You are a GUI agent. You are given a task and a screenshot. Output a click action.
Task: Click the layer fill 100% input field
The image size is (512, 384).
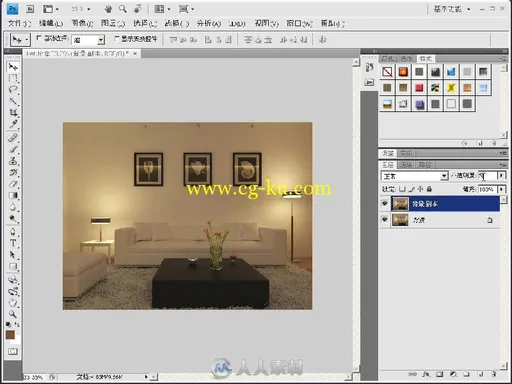[488, 189]
